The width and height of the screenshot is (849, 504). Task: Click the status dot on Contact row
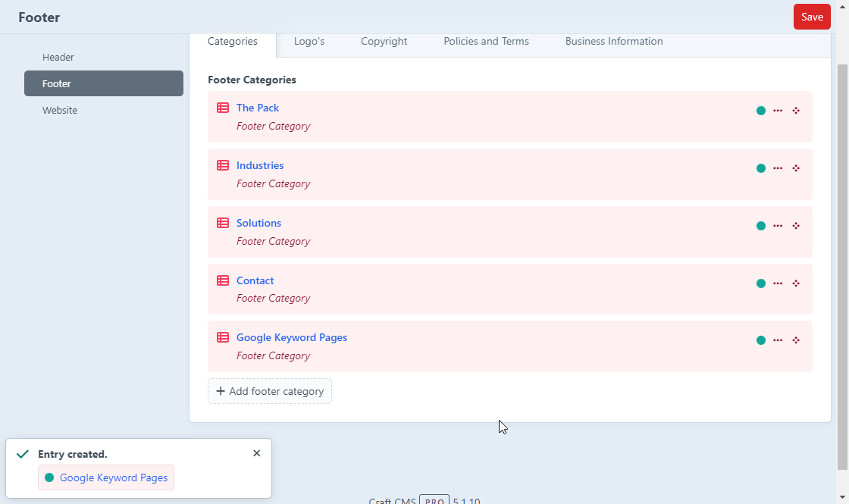(x=761, y=283)
